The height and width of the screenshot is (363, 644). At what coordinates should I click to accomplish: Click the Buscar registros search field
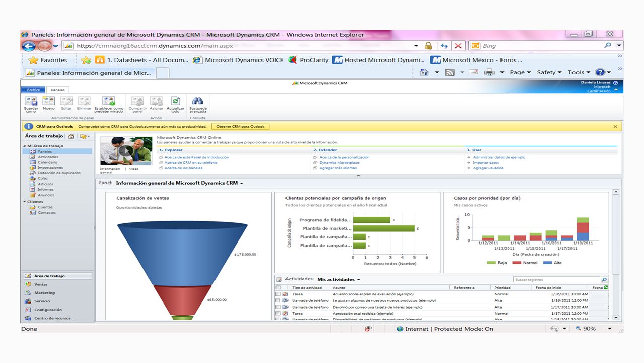(557, 280)
